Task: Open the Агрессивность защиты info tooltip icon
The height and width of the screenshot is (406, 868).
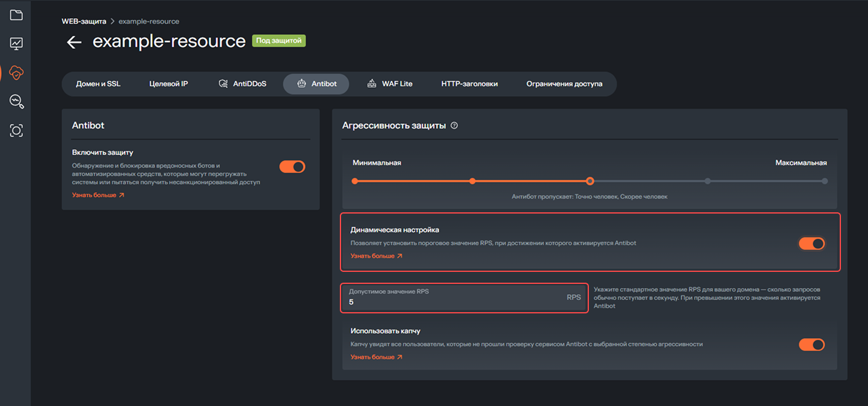Action: (454, 125)
